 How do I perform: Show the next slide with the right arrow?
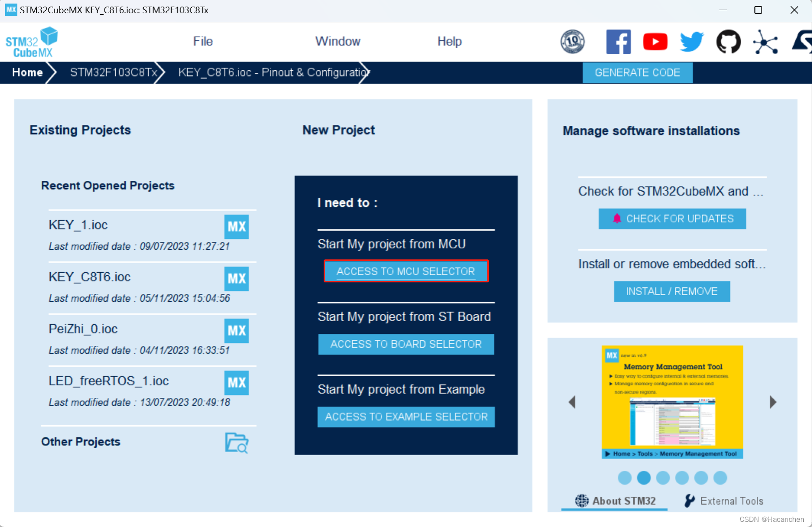tap(773, 402)
